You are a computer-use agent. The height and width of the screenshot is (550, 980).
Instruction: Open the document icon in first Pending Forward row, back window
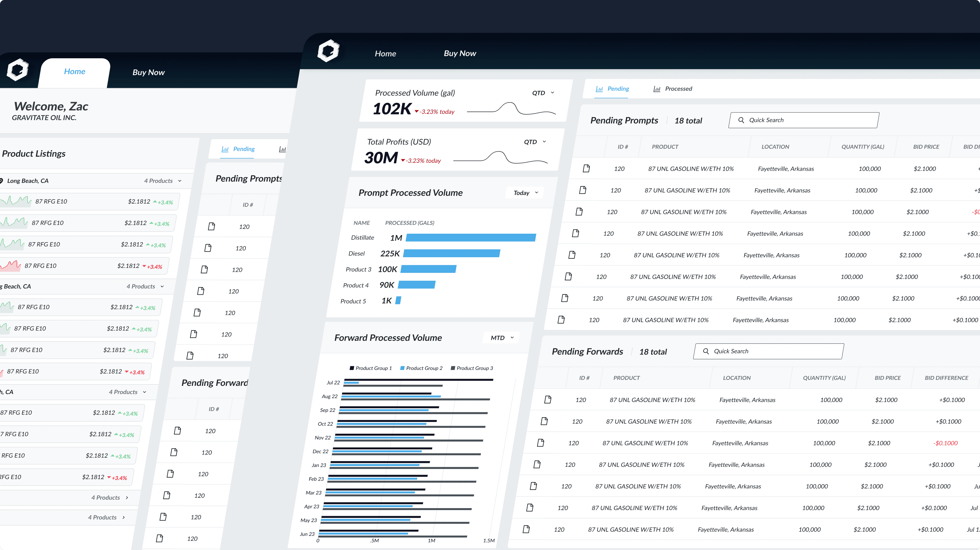coord(177,430)
